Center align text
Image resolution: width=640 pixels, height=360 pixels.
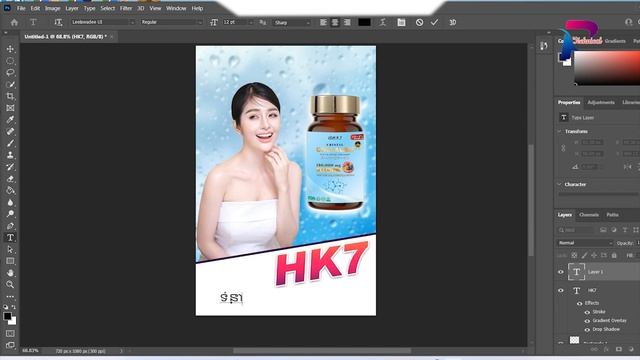click(x=335, y=22)
